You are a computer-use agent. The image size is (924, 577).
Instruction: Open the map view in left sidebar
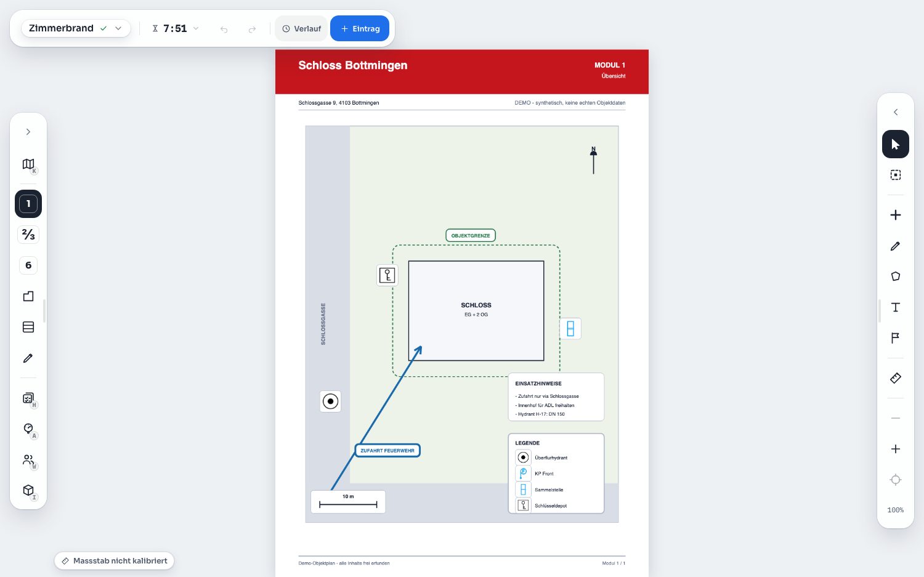click(x=28, y=164)
